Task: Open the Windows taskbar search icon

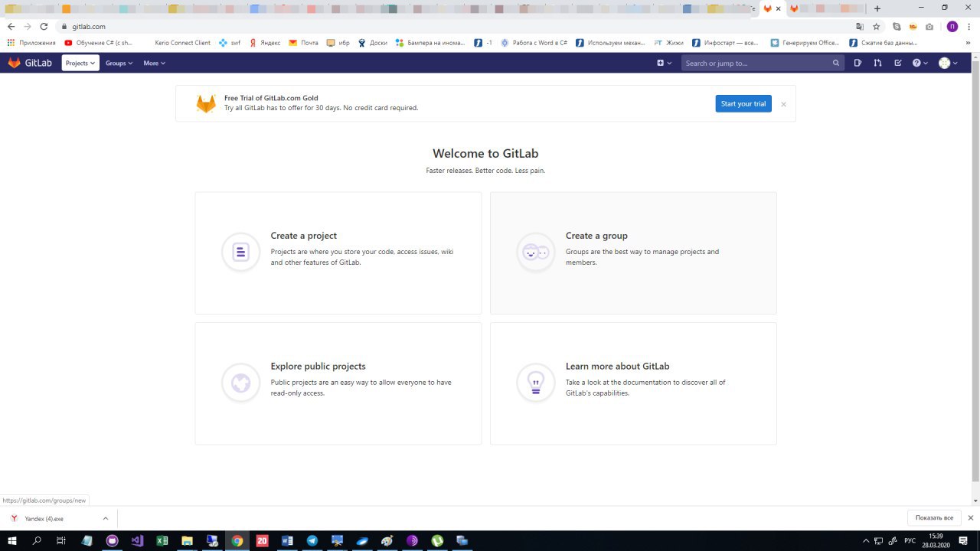Action: point(37,540)
